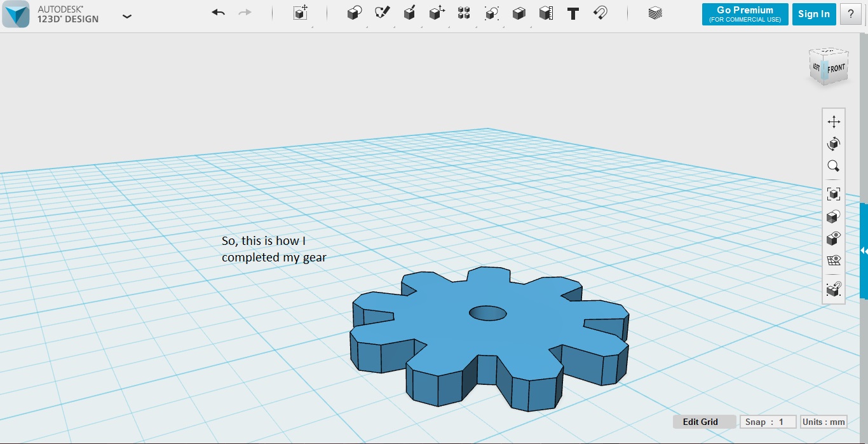Open the Sketch tool menu
The width and height of the screenshot is (868, 444).
tap(382, 13)
